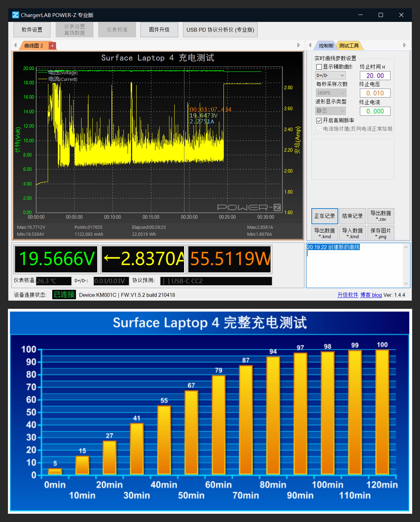
Task: Open 软件设置 settings
Action: [32, 30]
